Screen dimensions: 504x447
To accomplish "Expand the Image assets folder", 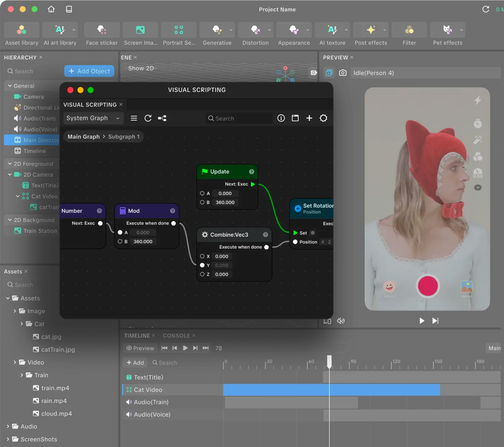I will 15,311.
